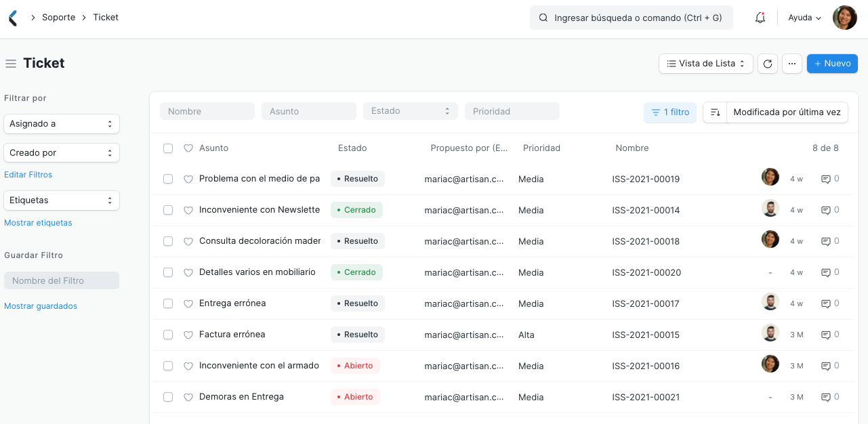Open the Estado filter dropdown
Screen dimensions: 868x424
pyautogui.click(x=411, y=111)
